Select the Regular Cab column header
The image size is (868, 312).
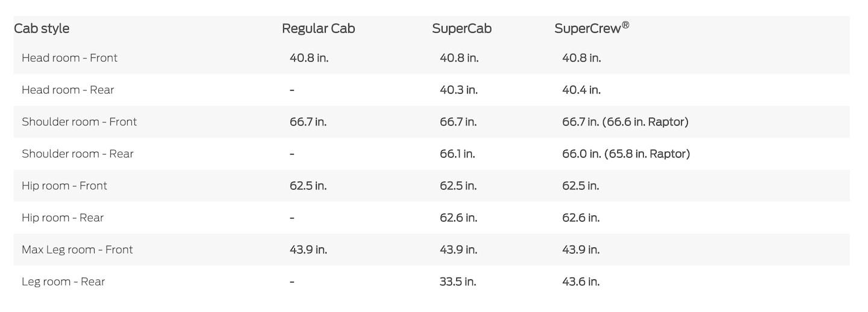click(318, 28)
